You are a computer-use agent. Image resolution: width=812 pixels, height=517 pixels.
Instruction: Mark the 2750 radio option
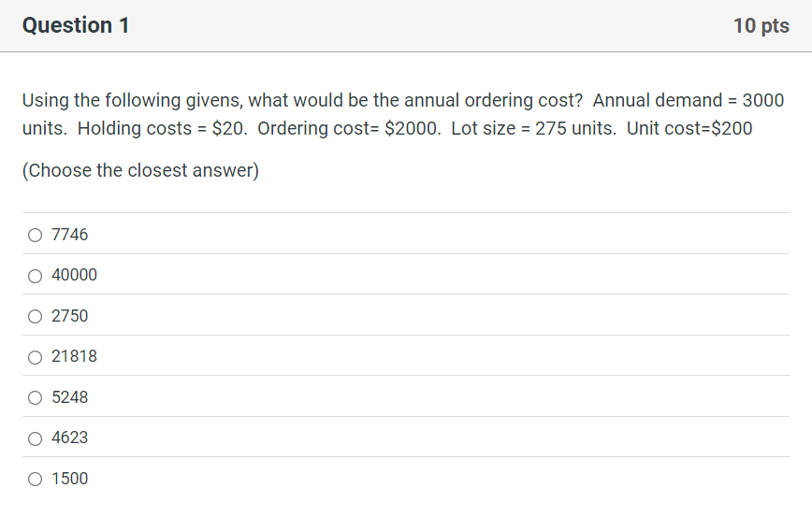click(x=35, y=316)
